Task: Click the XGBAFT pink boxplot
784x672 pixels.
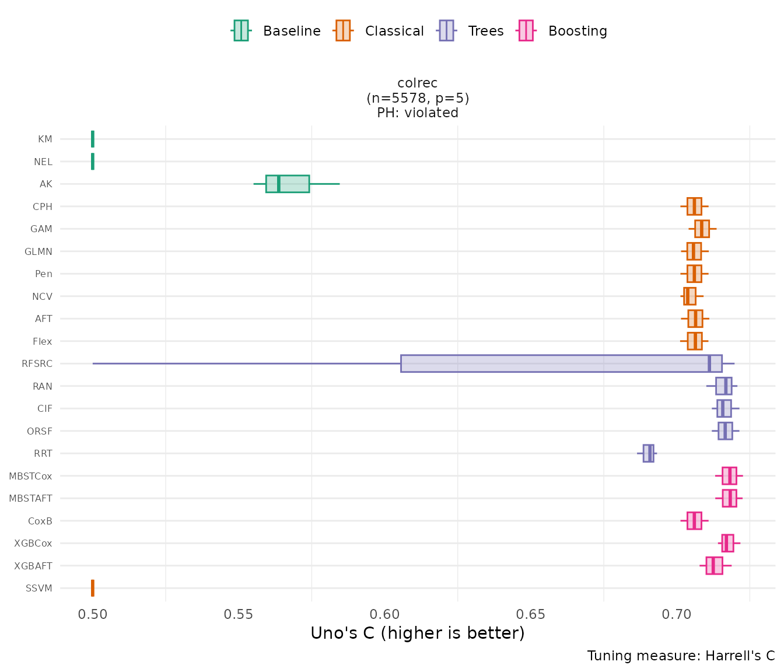Action: coord(714,566)
